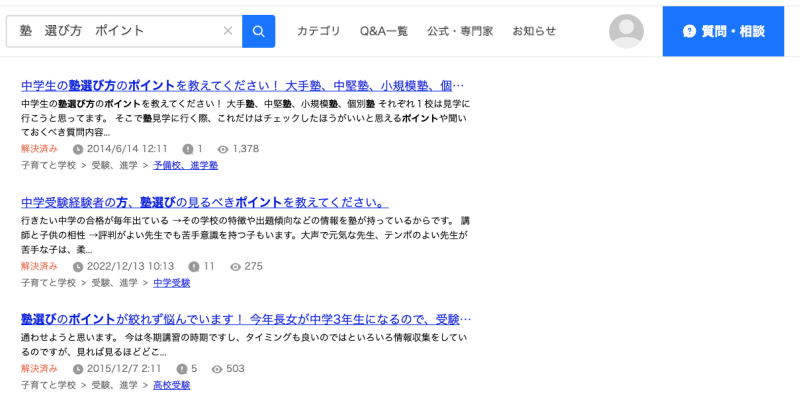Image resolution: width=800 pixels, height=405 pixels.
Task: Click the answer count icon beside 1
Action: [x=188, y=149]
